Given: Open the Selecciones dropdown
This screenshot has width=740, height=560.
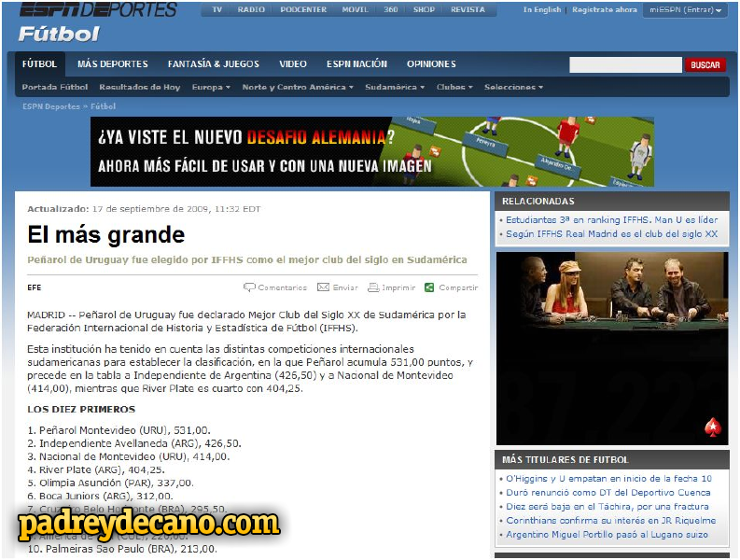Looking at the screenshot, I should (513, 87).
